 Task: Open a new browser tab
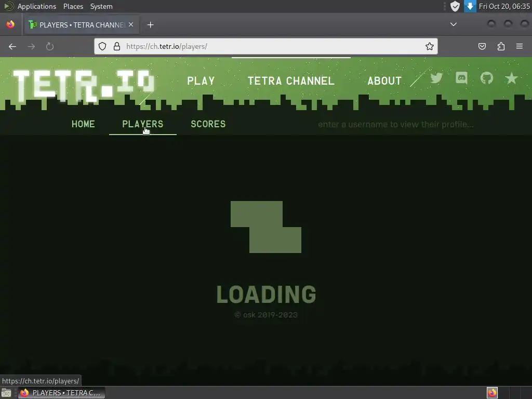coord(150,25)
